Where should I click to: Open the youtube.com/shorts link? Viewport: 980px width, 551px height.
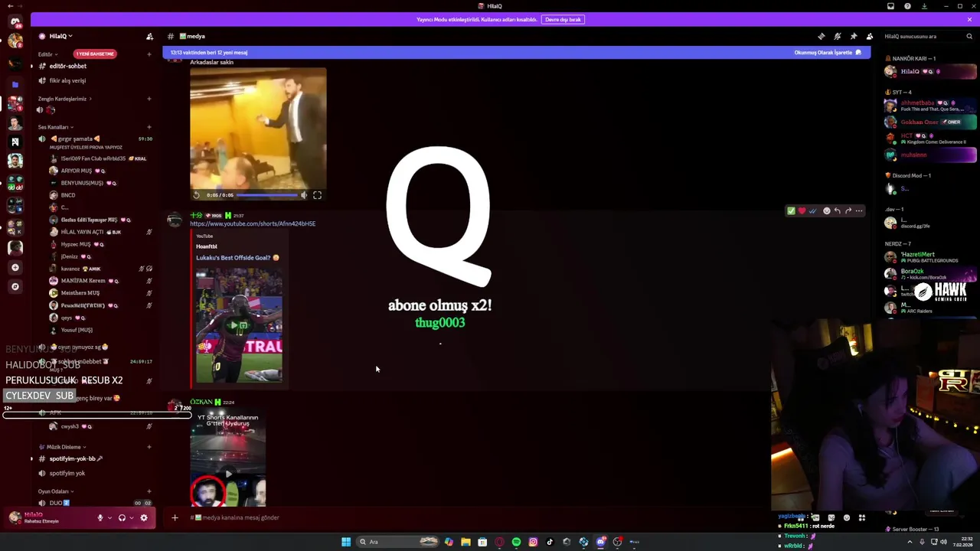(x=253, y=223)
